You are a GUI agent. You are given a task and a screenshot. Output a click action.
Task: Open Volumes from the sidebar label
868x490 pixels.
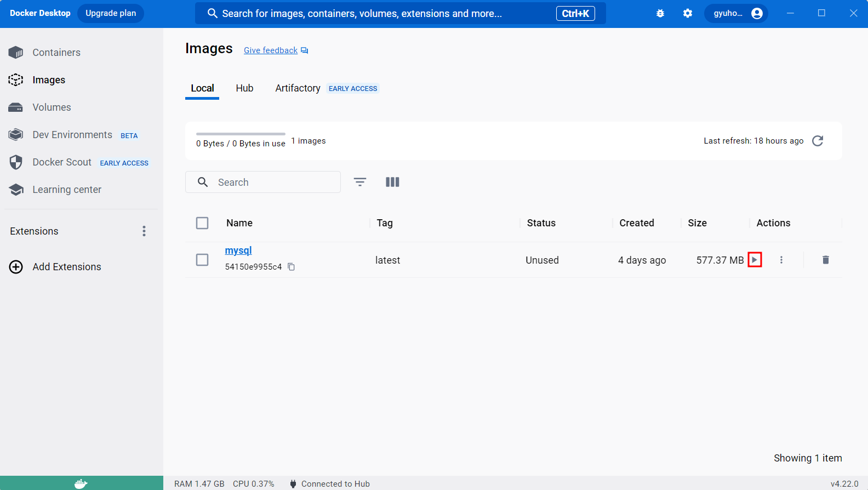pyautogui.click(x=52, y=107)
